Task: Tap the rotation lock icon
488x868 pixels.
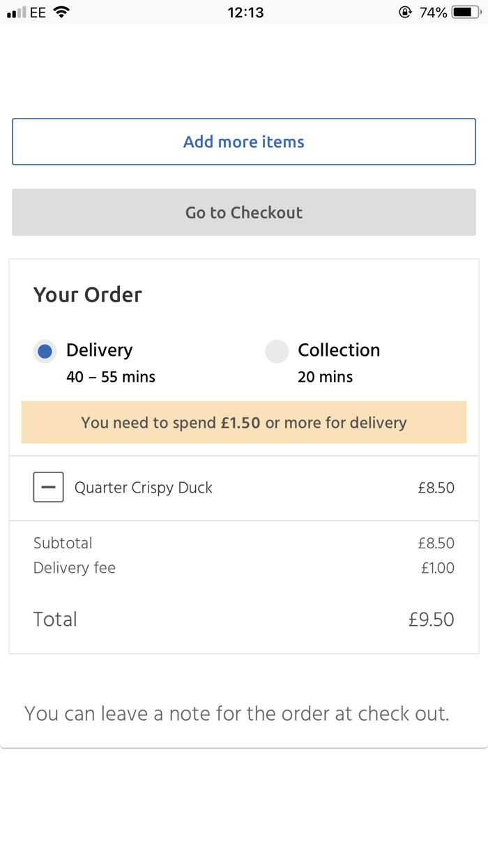Action: click(404, 12)
